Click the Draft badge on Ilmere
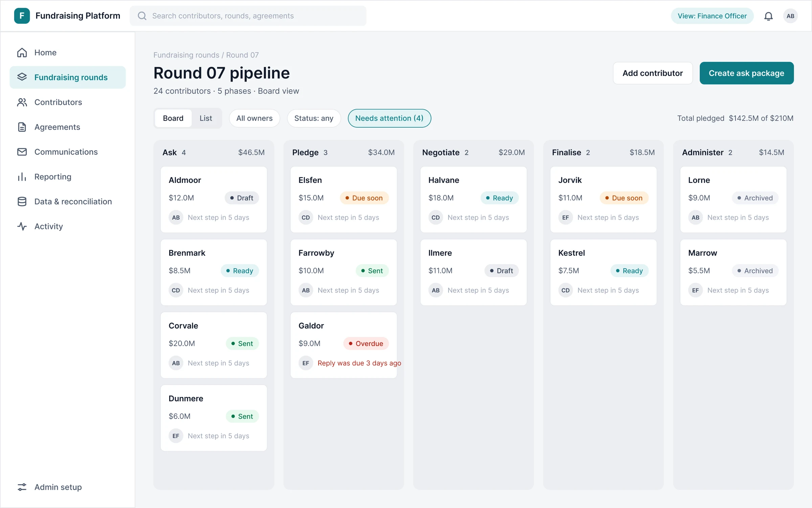The image size is (812, 508). [501, 271]
